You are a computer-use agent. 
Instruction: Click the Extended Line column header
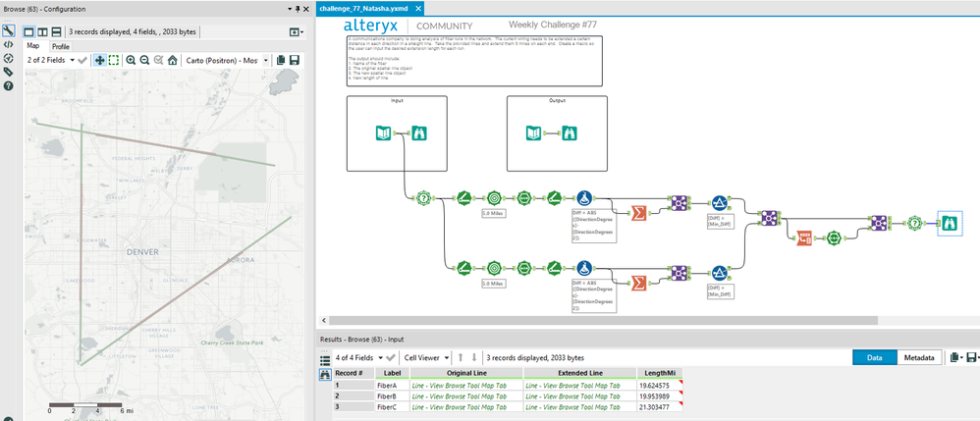(x=580, y=373)
